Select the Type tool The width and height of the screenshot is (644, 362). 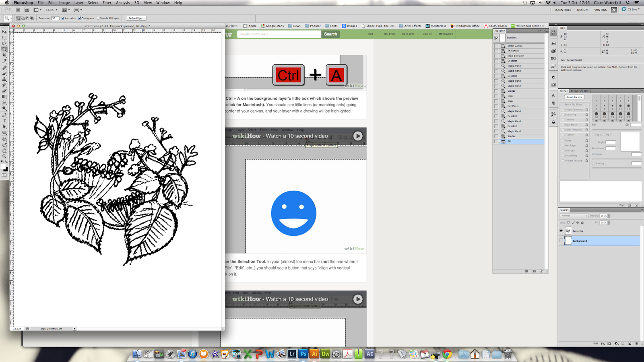coord(4,121)
